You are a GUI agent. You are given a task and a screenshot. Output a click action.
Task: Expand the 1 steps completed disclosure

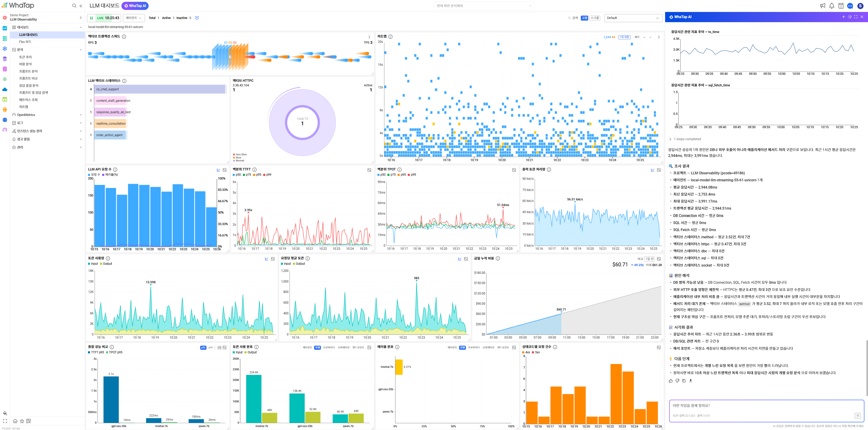[x=685, y=139]
